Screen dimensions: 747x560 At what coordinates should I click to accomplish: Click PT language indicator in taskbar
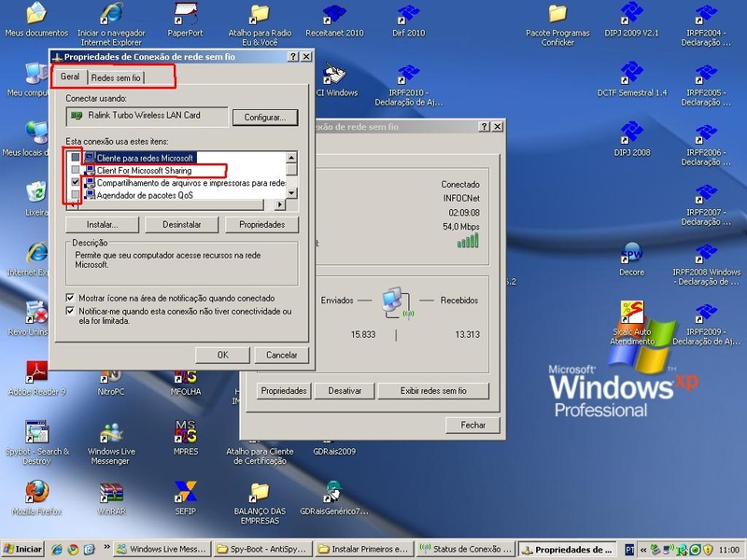629,550
